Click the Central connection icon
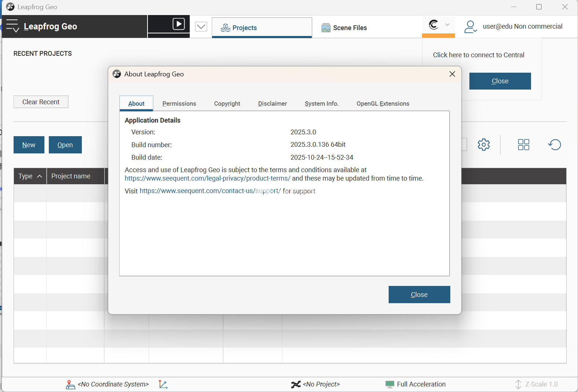The width and height of the screenshot is (578, 392). (x=433, y=25)
